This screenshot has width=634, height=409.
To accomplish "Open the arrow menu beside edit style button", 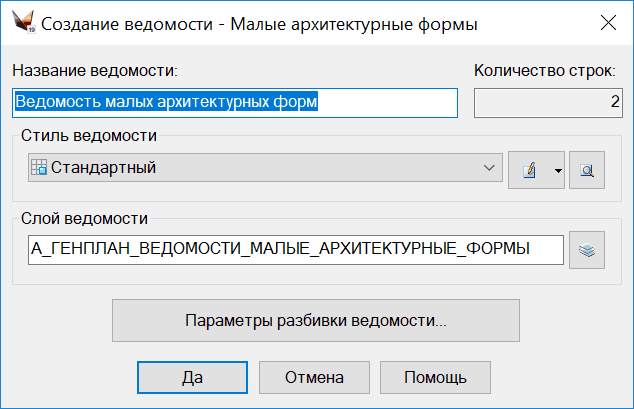I will 558,169.
